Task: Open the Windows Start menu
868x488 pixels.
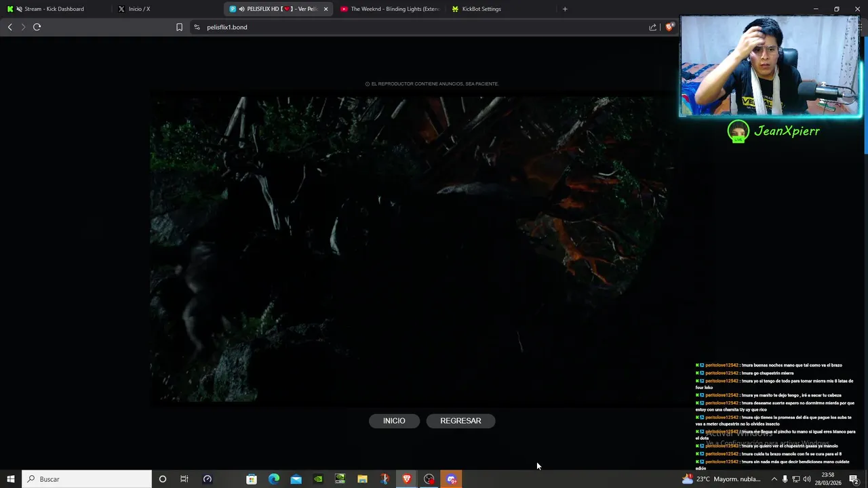Action: click(x=10, y=479)
